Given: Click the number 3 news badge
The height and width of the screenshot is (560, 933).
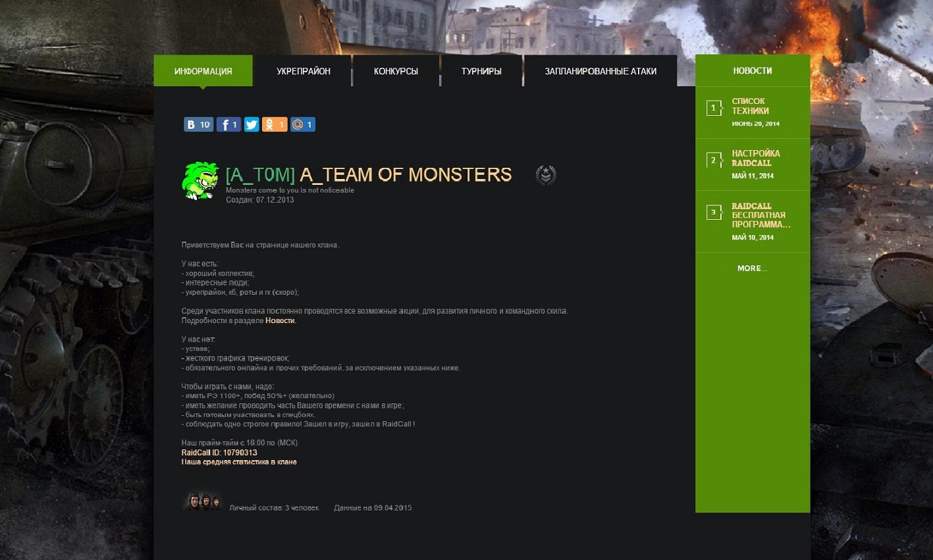Looking at the screenshot, I should click(x=714, y=212).
